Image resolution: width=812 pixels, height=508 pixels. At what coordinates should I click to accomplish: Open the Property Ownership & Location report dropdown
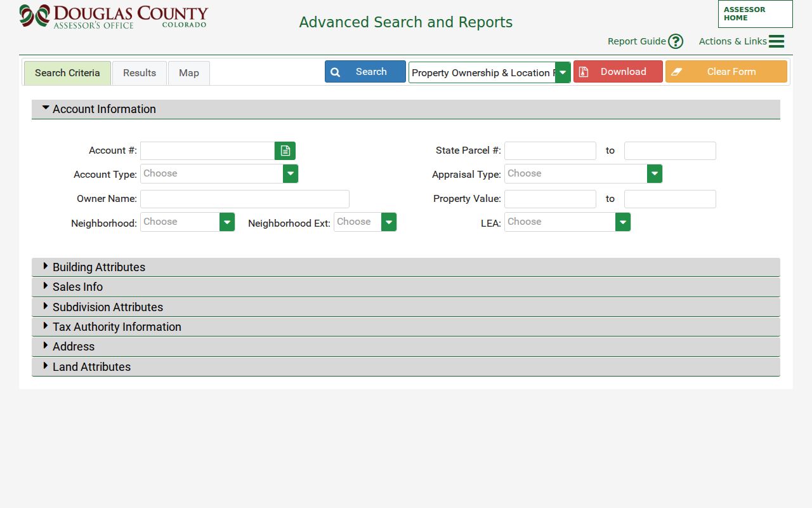(x=490, y=72)
